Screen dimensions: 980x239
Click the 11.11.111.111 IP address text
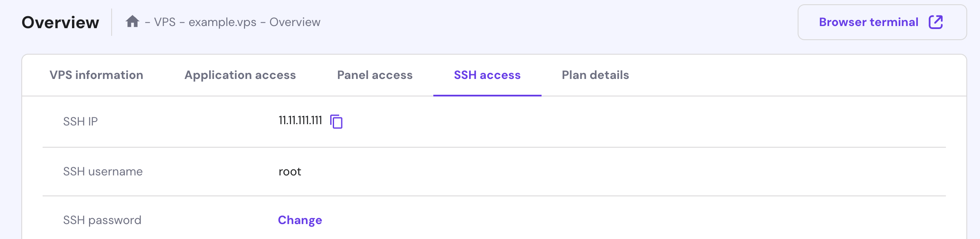[x=300, y=121]
